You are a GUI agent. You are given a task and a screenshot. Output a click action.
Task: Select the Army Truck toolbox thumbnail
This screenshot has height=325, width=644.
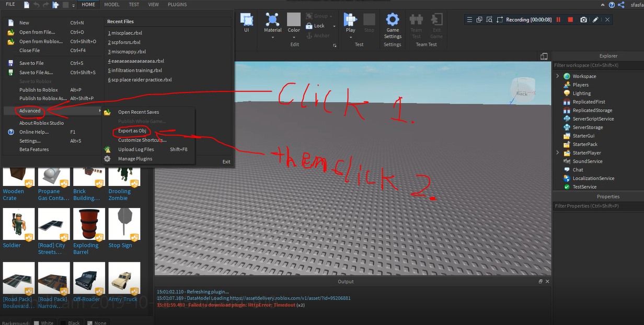[124, 278]
